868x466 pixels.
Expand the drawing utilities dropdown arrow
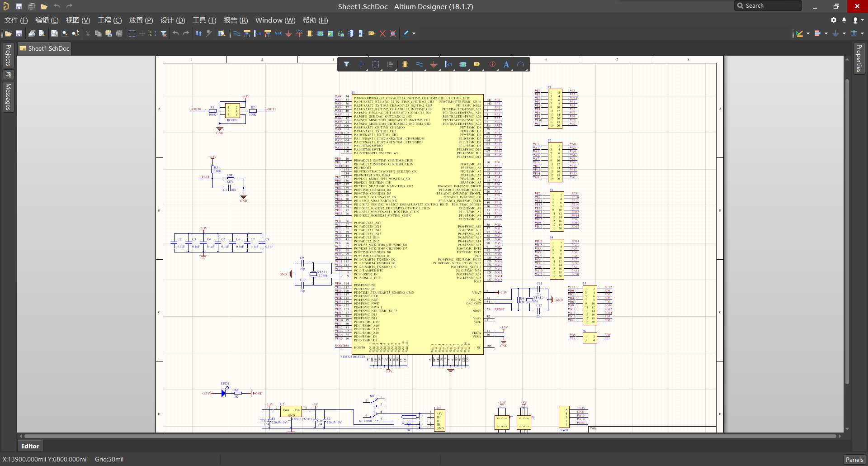(808, 33)
